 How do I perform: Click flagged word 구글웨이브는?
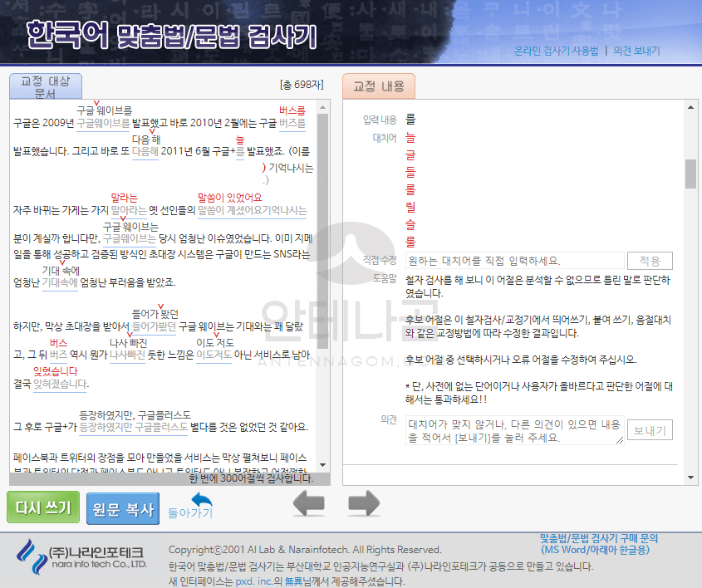point(130,238)
